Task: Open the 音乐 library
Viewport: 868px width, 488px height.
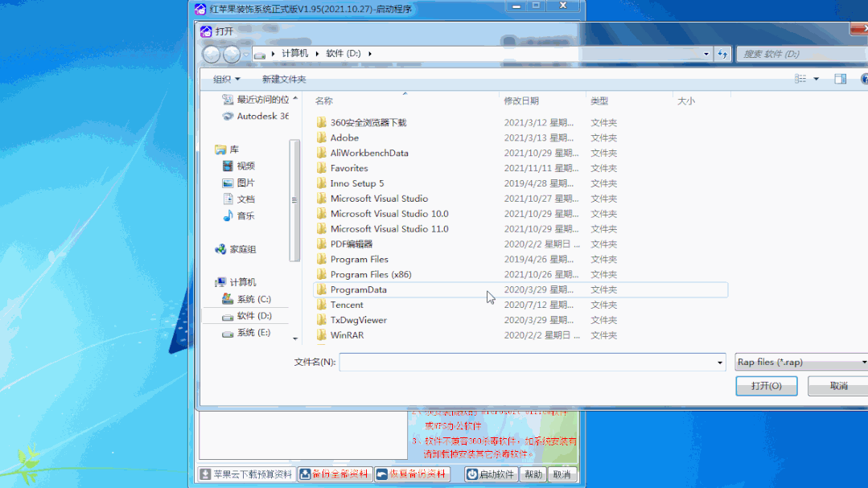Action: click(239, 215)
